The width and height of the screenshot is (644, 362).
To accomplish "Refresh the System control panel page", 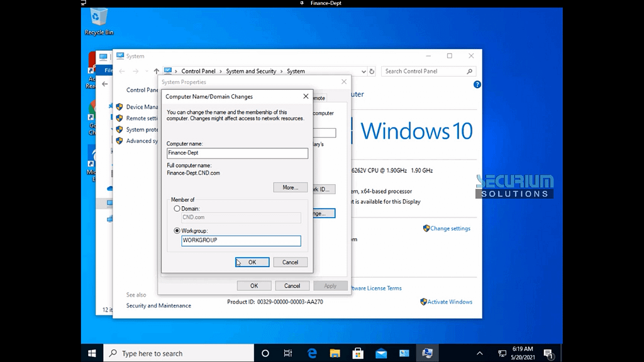I will click(x=372, y=72).
